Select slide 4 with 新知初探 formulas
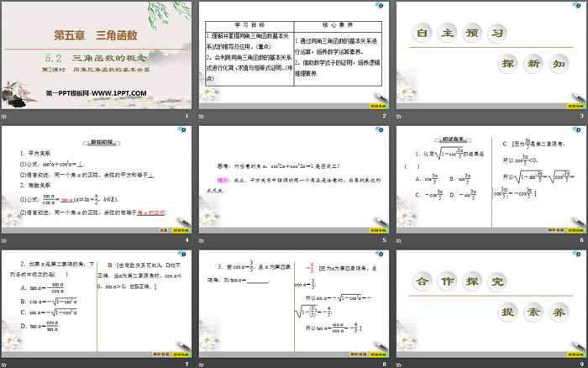The width and height of the screenshot is (588, 368). click(x=97, y=178)
